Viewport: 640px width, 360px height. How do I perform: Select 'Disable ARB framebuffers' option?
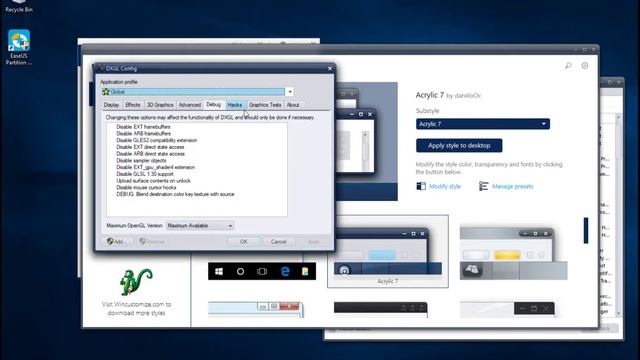[144, 133]
